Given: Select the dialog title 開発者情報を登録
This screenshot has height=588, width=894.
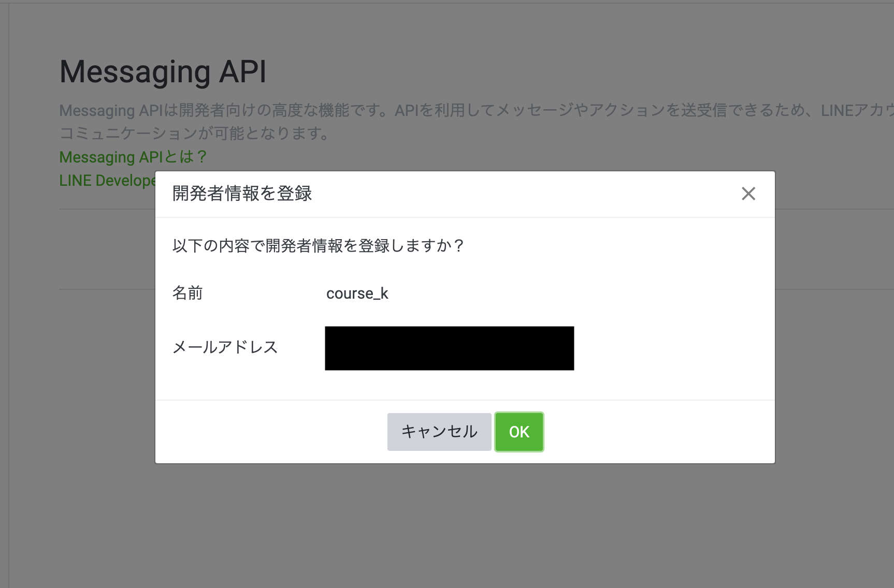Looking at the screenshot, I should pyautogui.click(x=241, y=194).
